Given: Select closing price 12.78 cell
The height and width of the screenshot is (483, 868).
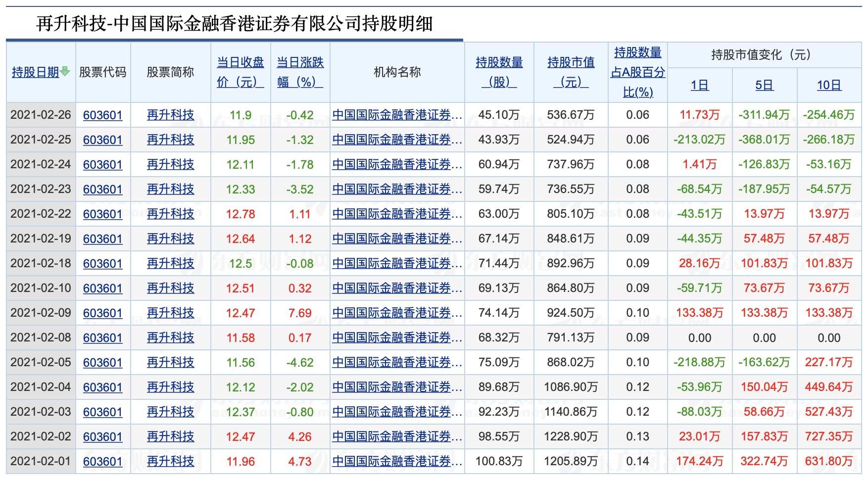Looking at the screenshot, I should [x=241, y=214].
